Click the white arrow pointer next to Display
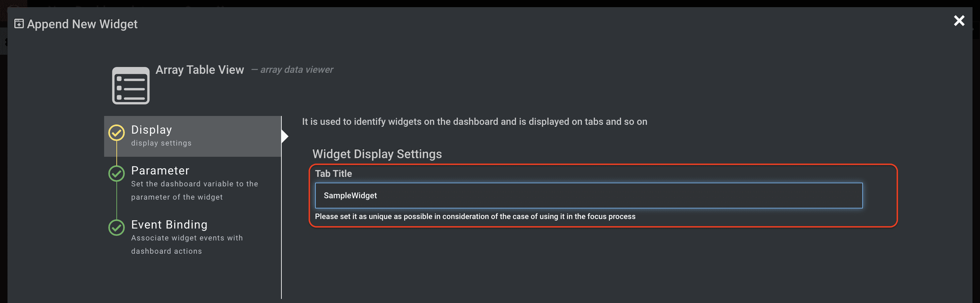Image resolution: width=980 pixels, height=303 pixels. coord(285,136)
